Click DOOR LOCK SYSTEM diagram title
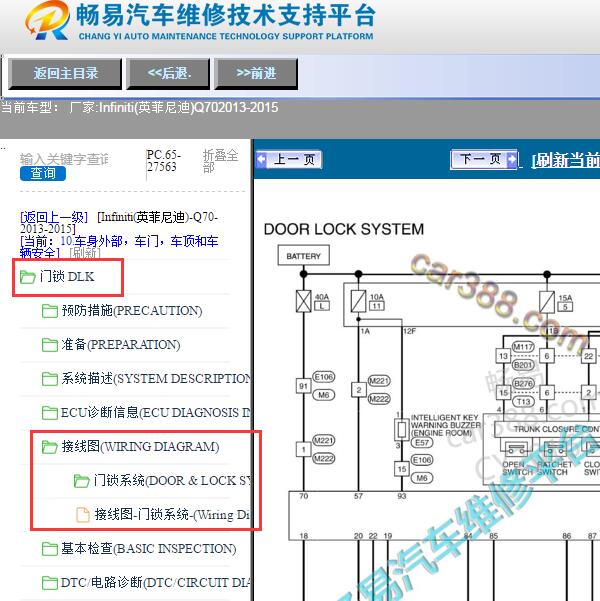 tap(344, 229)
